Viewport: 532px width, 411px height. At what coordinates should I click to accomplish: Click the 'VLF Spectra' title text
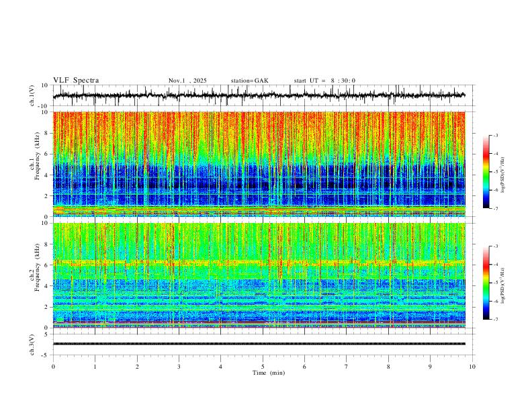76,81
